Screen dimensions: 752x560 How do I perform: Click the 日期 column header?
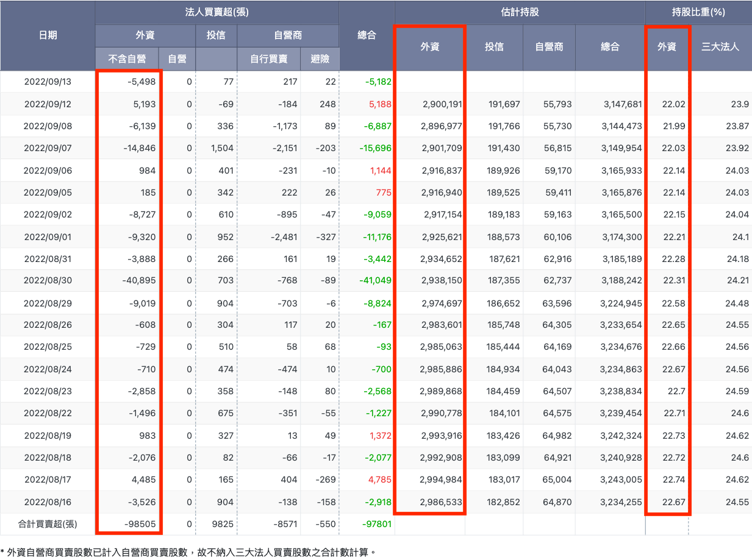[47, 35]
